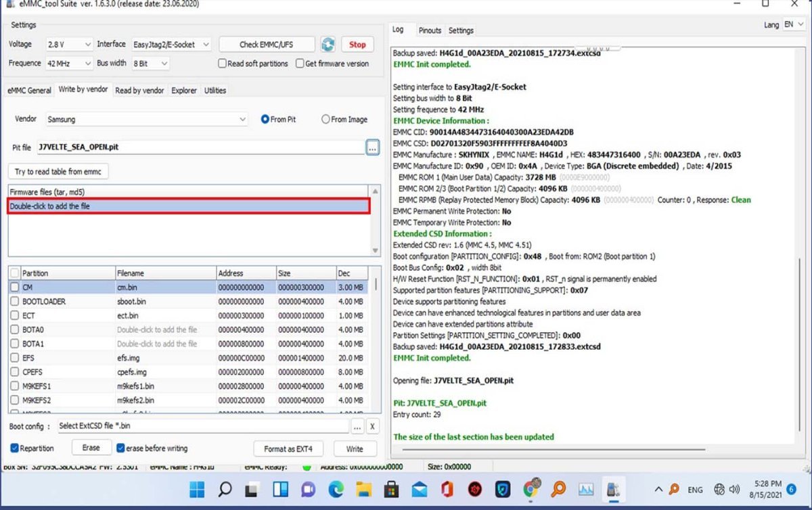Enable Get firmware version checkbox
The image size is (812, 510).
click(x=300, y=64)
